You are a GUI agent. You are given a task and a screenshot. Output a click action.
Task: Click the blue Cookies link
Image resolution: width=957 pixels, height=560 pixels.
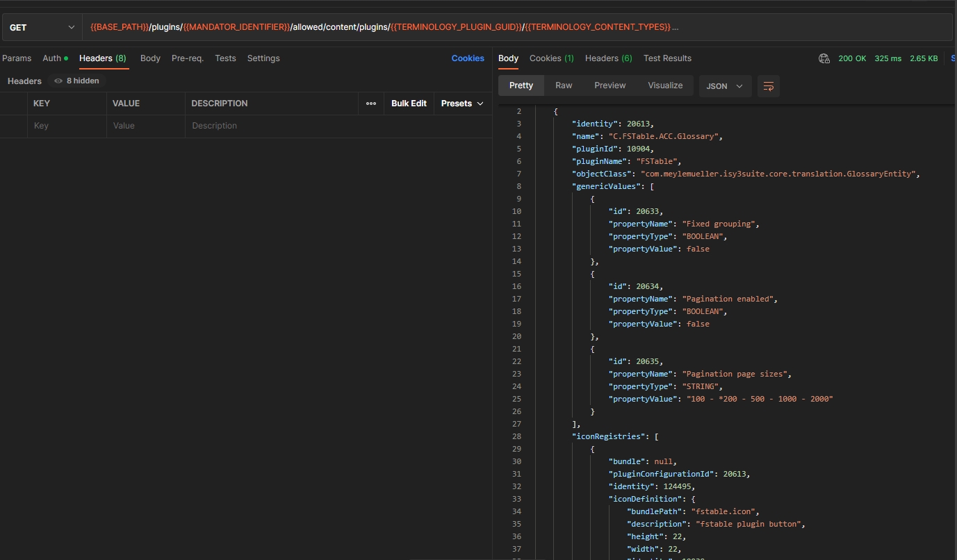coord(468,58)
